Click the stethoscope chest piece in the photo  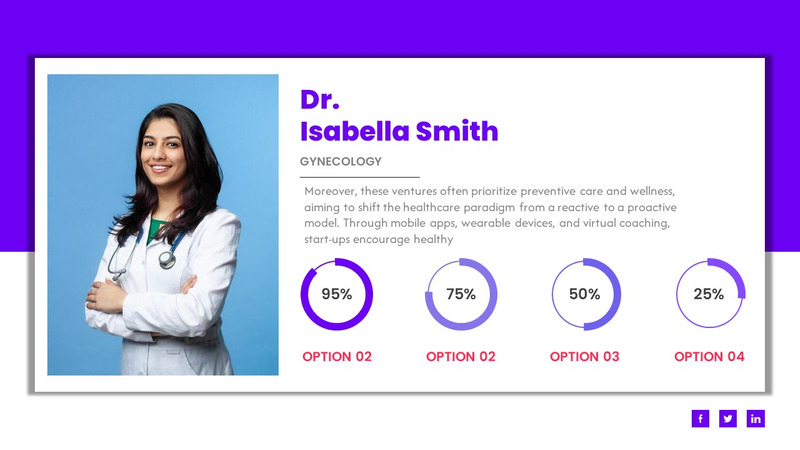[x=167, y=260]
